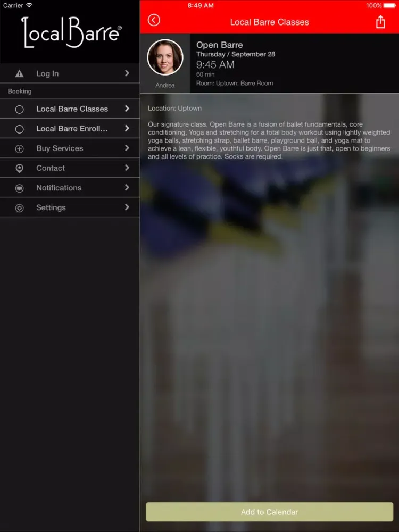Viewport: 399px width, 532px height.
Task: Click the speech bubble icon beside Notifications
Action: pyautogui.click(x=19, y=188)
